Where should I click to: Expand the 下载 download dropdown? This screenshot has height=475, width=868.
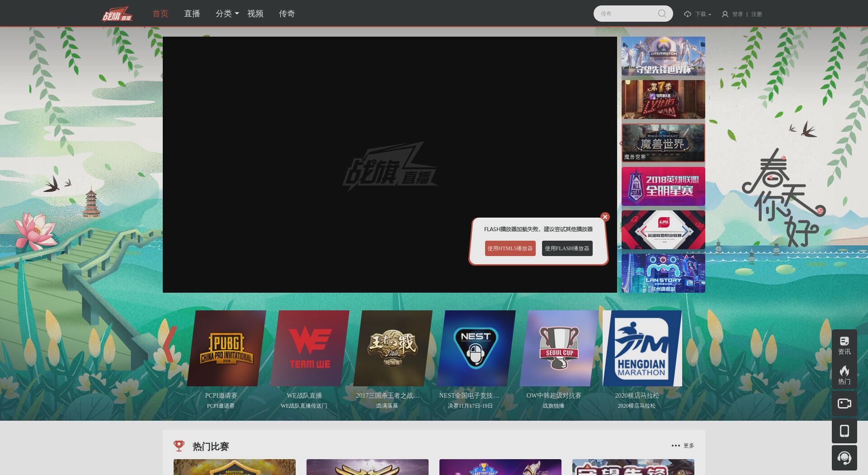703,14
